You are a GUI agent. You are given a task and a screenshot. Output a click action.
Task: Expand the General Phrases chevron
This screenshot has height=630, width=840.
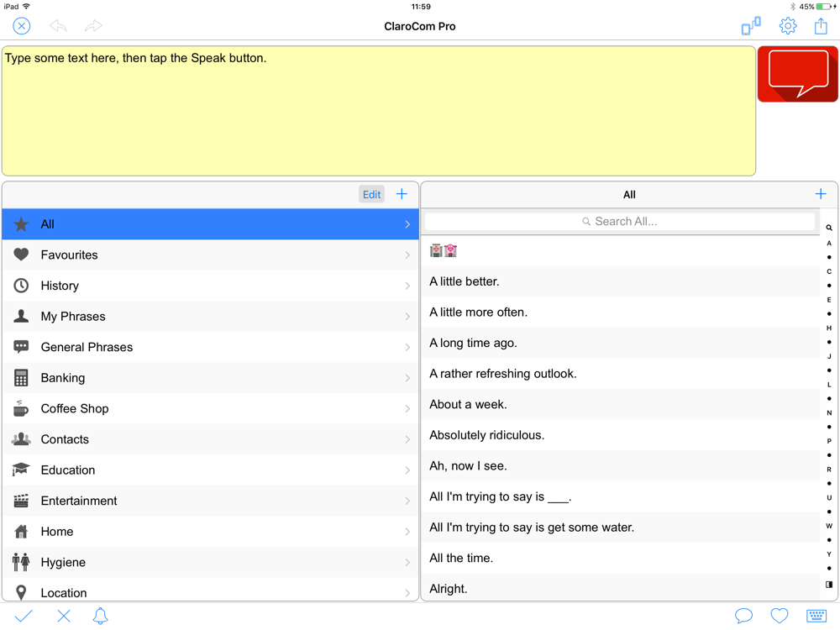[x=407, y=347]
